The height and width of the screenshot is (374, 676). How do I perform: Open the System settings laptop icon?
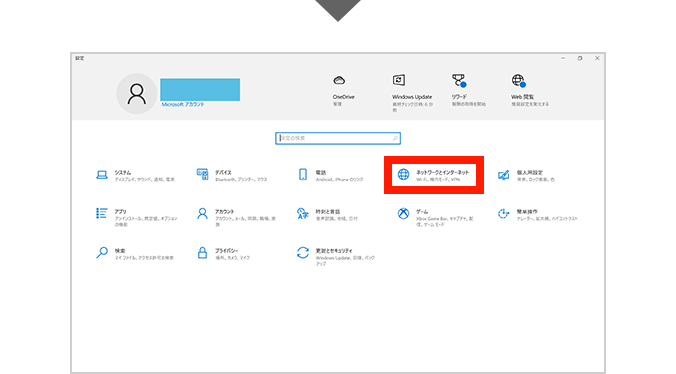click(x=102, y=175)
